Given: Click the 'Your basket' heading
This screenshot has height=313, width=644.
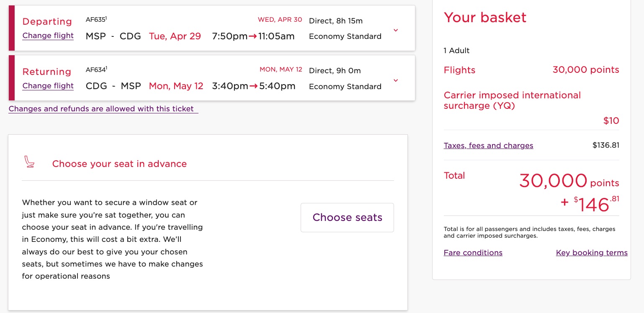Looking at the screenshot, I should point(485,18).
